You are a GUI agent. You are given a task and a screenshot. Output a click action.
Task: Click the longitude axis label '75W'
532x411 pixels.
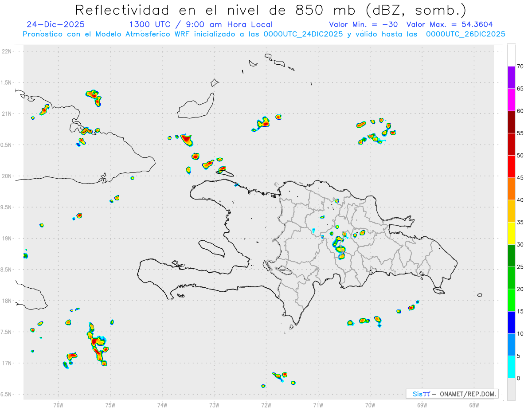point(110,405)
